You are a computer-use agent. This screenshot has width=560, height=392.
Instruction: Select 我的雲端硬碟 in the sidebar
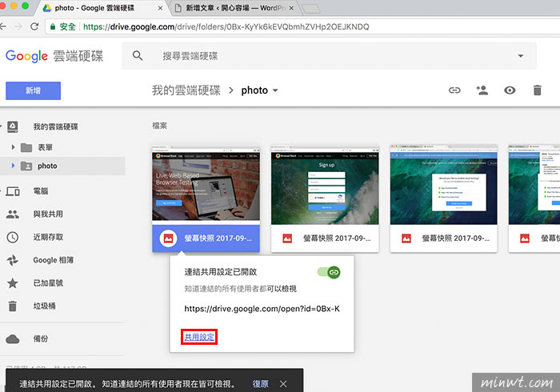[x=56, y=126]
